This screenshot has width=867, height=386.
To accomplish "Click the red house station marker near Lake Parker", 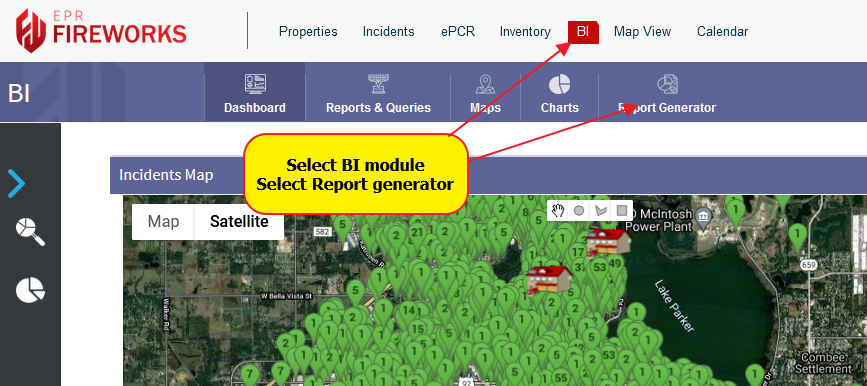I will point(609,242).
